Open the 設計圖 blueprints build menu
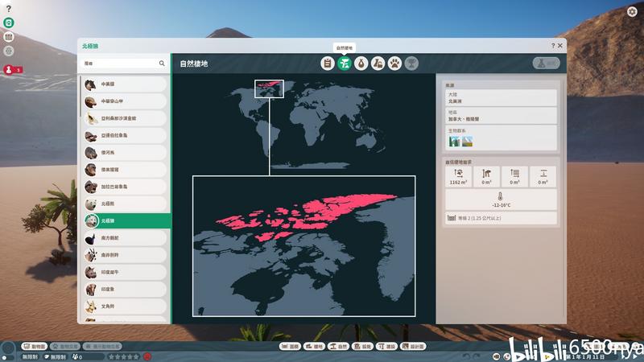644x362 pixels. click(x=414, y=347)
